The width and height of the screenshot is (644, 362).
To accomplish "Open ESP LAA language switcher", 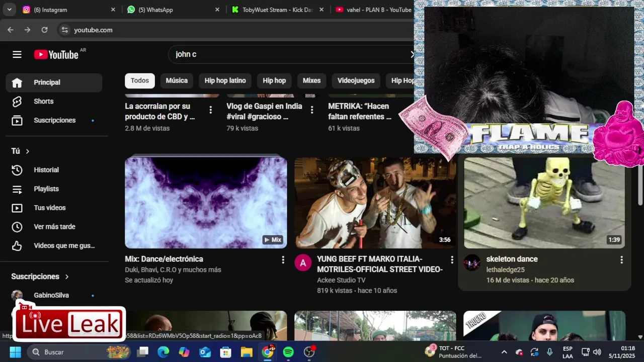I will click(x=568, y=352).
